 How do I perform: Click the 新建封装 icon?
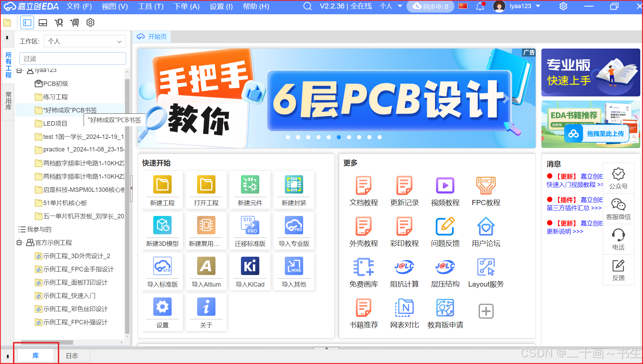[x=294, y=184]
